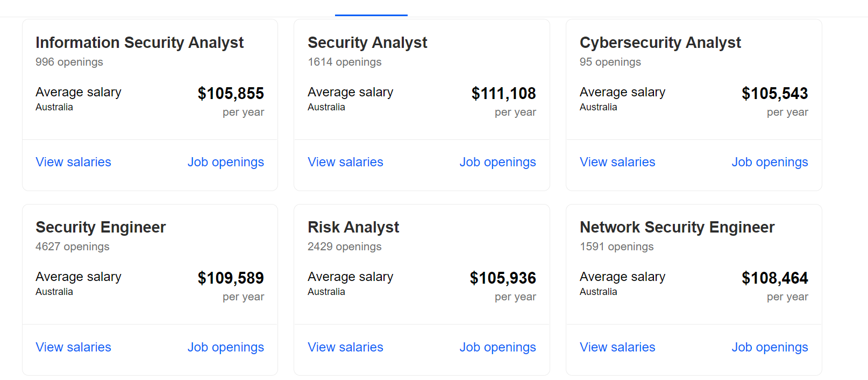View salaries for Cybersecurity Analyst

(617, 162)
